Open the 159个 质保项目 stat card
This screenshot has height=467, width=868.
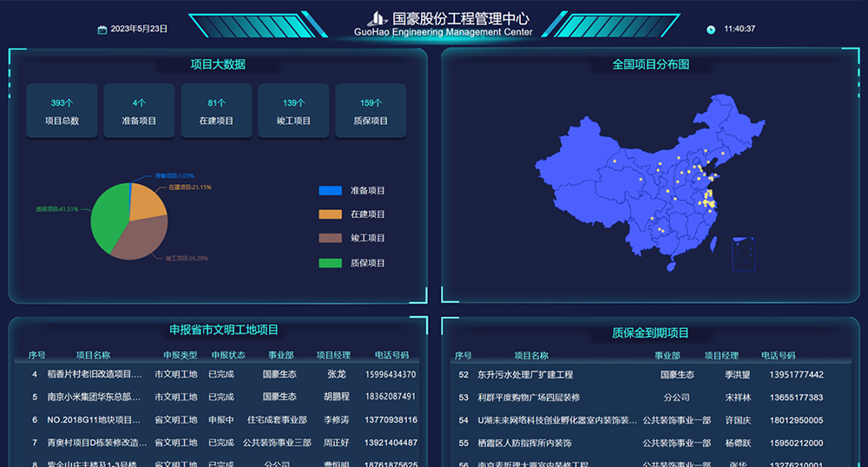371,111
